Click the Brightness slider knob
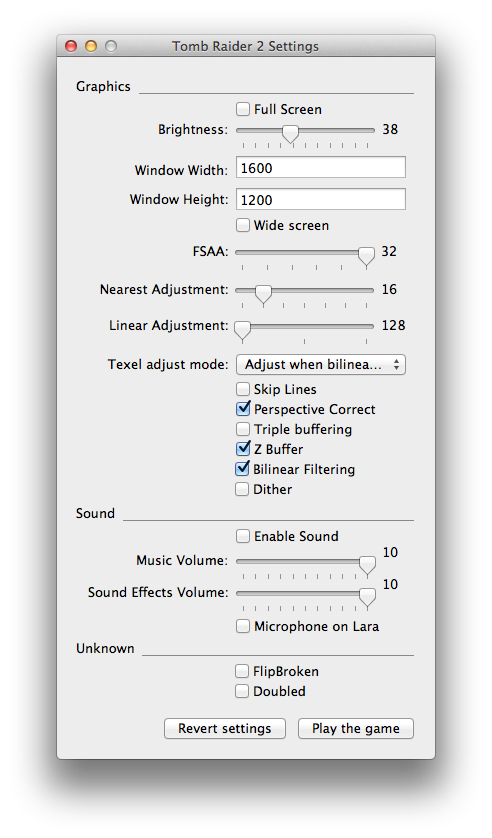Viewport: 492px width, 838px height. click(x=290, y=133)
